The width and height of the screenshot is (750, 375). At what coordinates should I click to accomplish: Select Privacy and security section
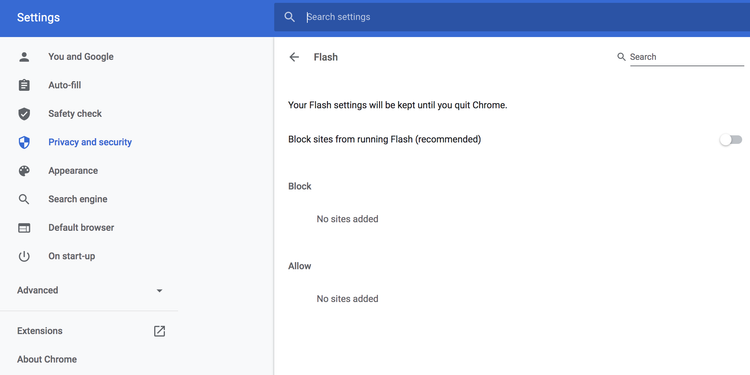point(90,142)
